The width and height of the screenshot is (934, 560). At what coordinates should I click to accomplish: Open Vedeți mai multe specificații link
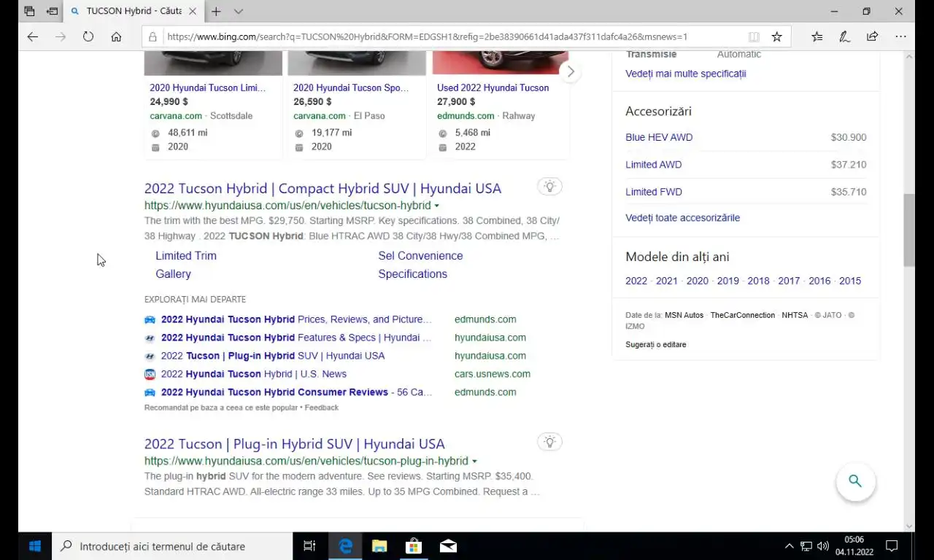(685, 74)
